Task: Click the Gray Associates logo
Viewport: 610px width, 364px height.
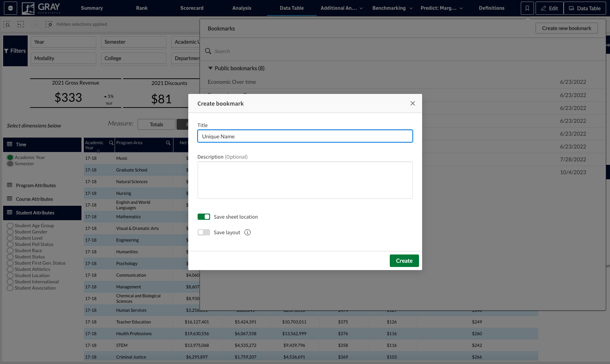Action: pos(41,8)
